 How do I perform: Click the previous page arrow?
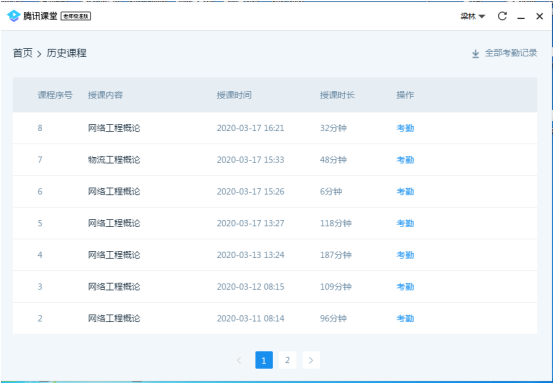[x=239, y=360]
